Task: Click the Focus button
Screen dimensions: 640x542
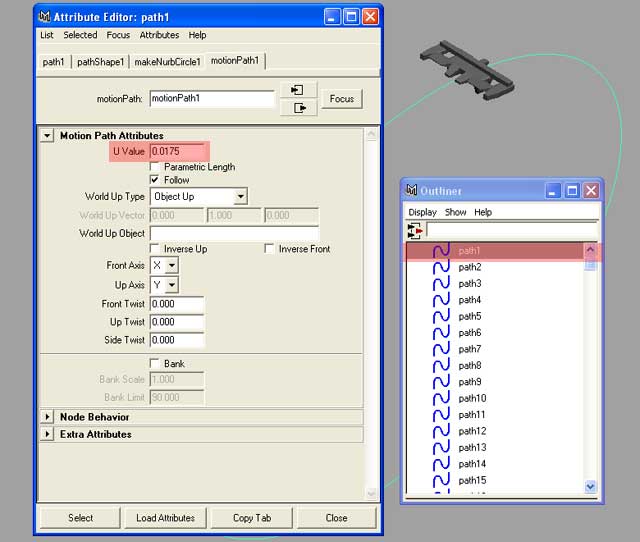Action: click(342, 99)
